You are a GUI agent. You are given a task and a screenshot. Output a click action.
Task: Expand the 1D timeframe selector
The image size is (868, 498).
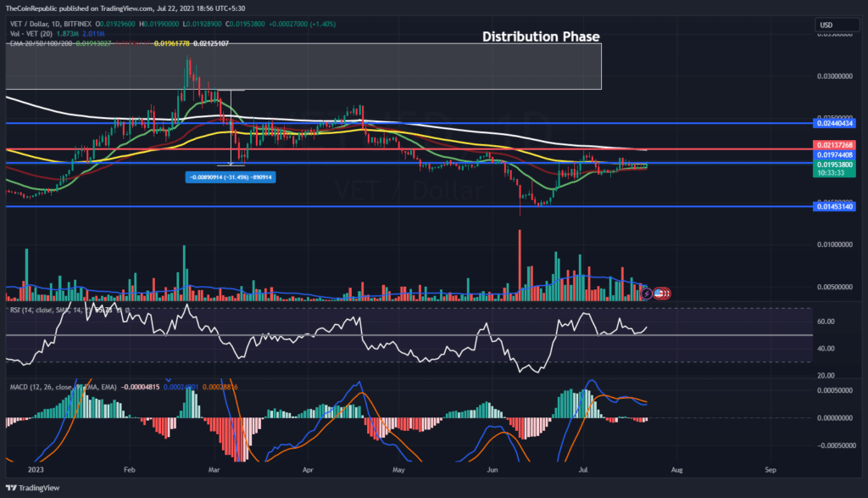53,23
